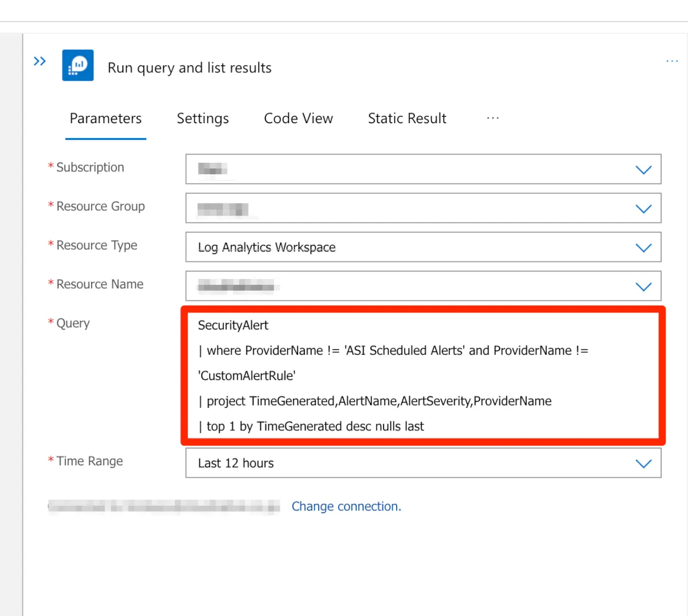This screenshot has width=688, height=616.
Task: Click the Last 12 hours field value
Action: [236, 464]
